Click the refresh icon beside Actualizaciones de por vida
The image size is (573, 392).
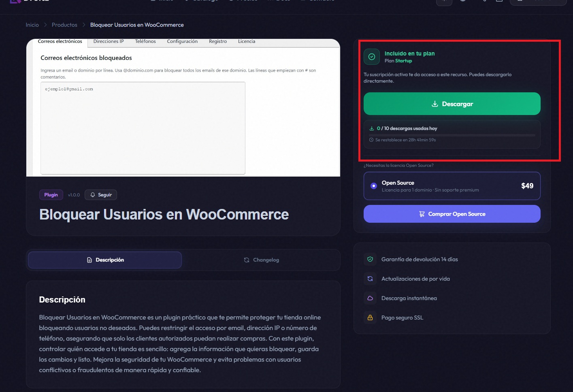pos(370,279)
